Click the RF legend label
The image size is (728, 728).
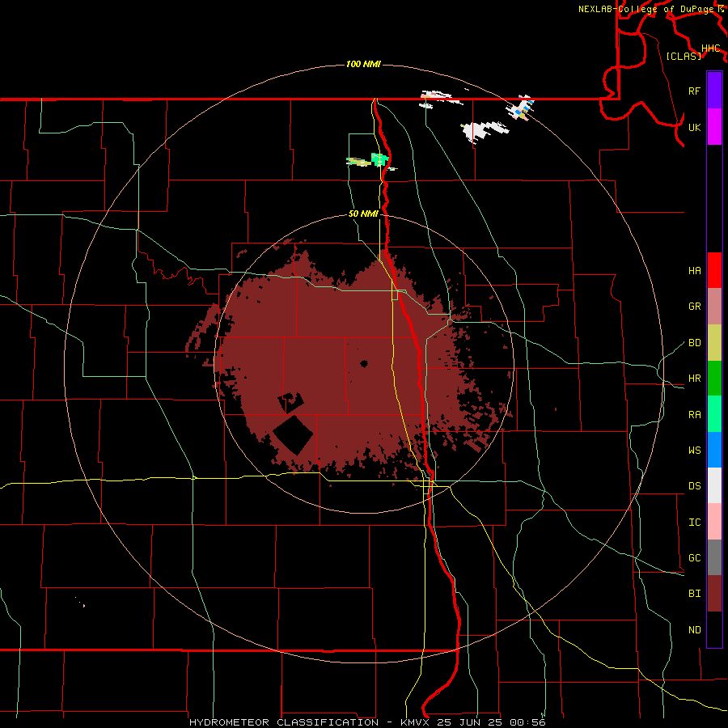pyautogui.click(x=694, y=91)
